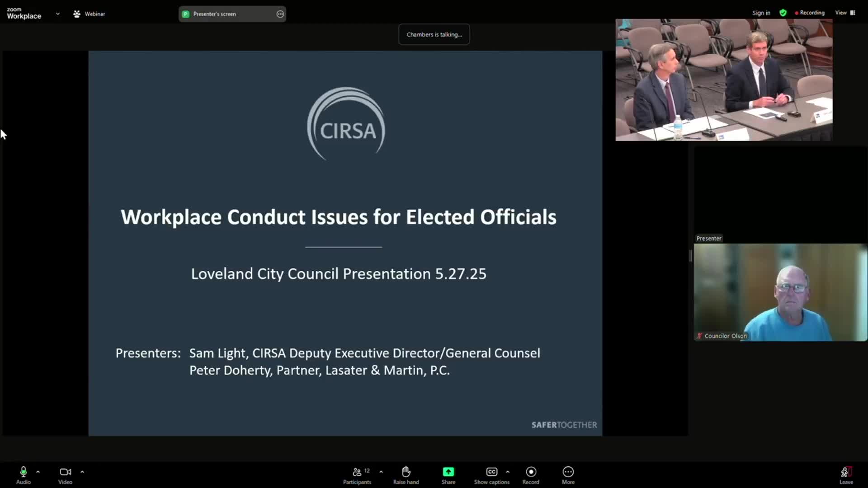Click the Webinar label button
Screen dimensions: 868x488
tap(89, 14)
